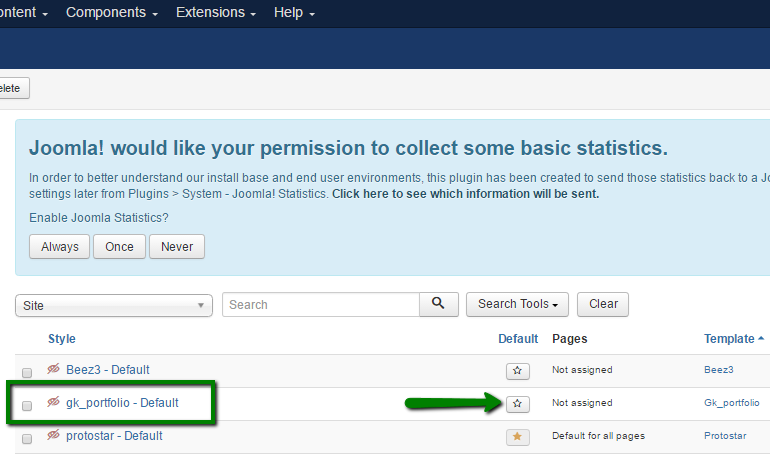Set gk_portfolio as default via star
Viewport: 770px width, 473px height.
point(518,404)
